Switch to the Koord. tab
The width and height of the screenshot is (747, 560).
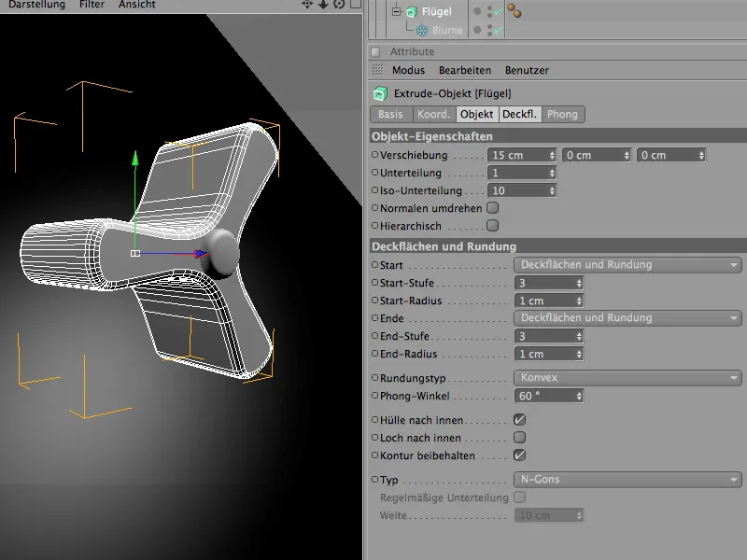point(433,114)
